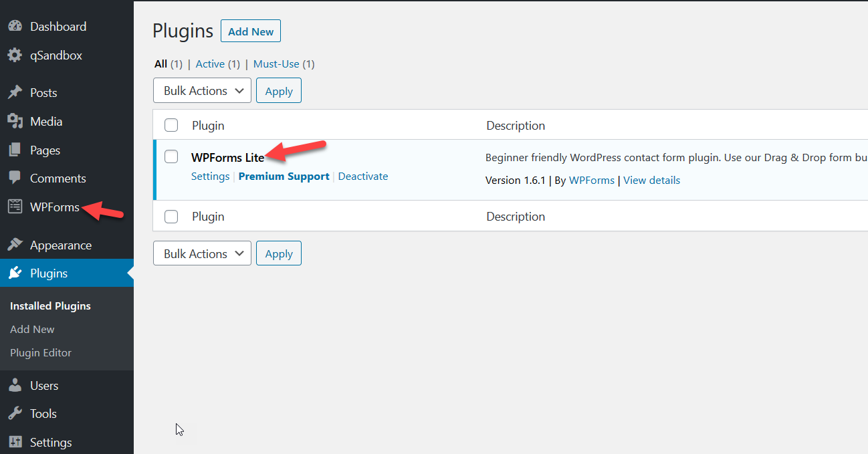The image size is (868, 454).
Task: Click the Premium Support link
Action: (284, 177)
